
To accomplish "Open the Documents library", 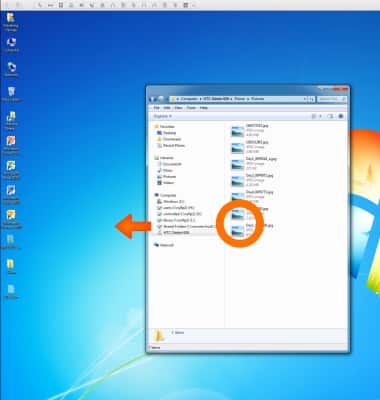I will [x=170, y=164].
